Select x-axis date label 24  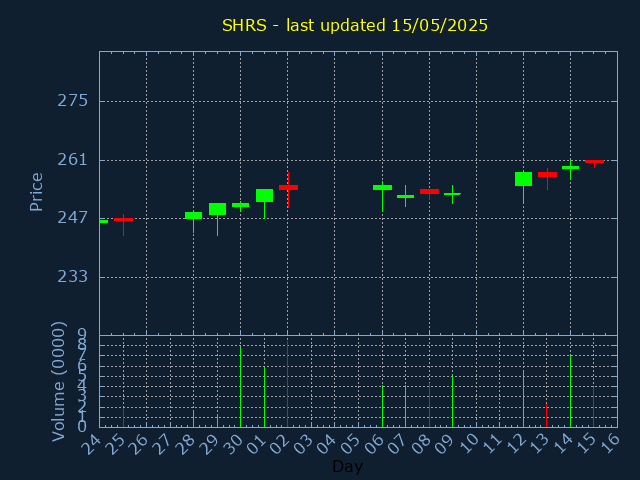pyautogui.click(x=91, y=444)
